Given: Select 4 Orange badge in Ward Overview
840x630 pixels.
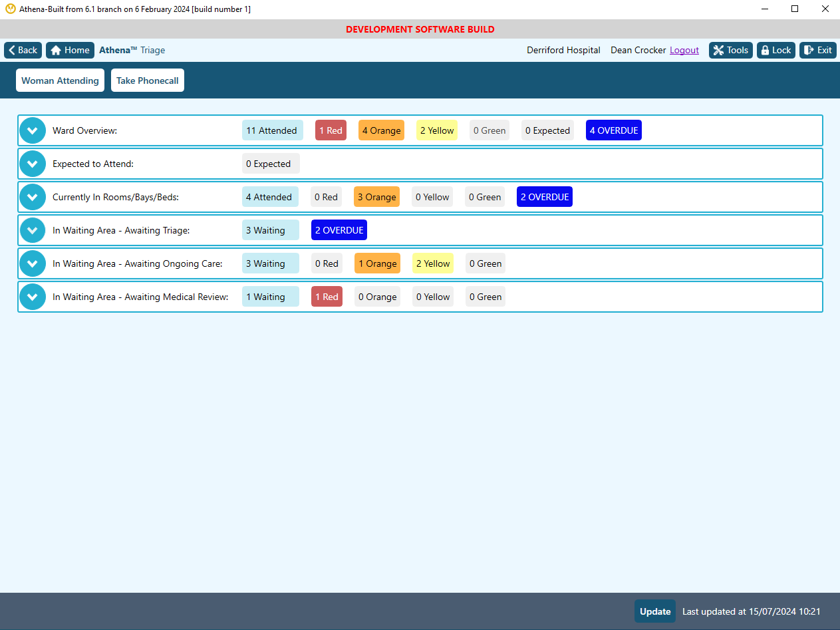Looking at the screenshot, I should pyautogui.click(x=381, y=130).
